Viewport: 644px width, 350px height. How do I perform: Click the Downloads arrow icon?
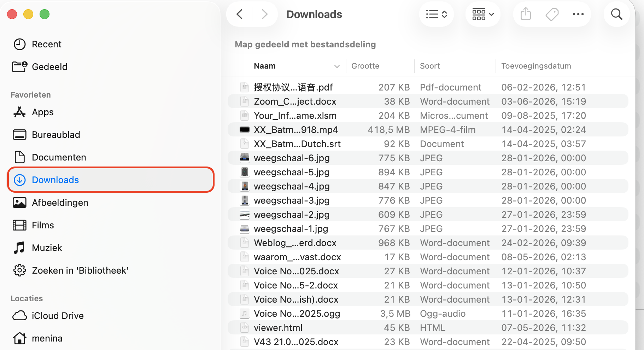pos(19,180)
